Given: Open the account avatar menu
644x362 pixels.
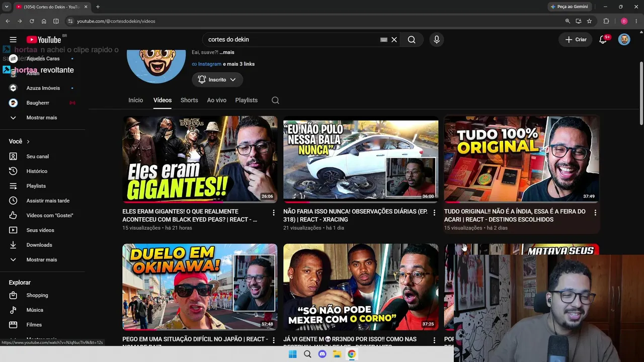Looking at the screenshot, I should [624, 40].
